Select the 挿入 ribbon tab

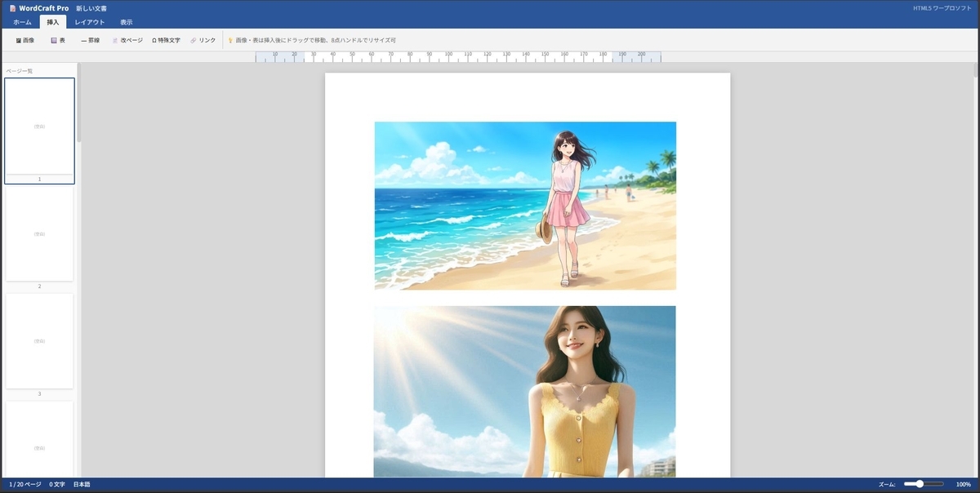tap(53, 22)
